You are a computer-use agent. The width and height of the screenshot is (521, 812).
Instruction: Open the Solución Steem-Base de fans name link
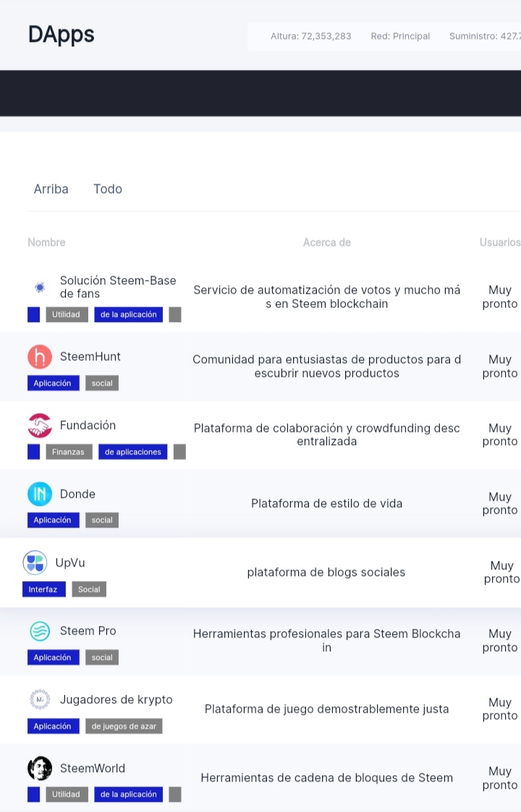[118, 287]
